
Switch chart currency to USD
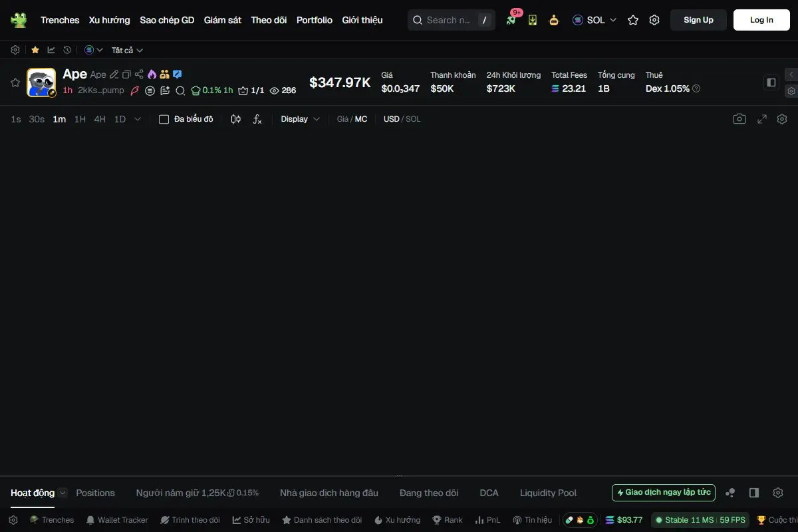(392, 119)
